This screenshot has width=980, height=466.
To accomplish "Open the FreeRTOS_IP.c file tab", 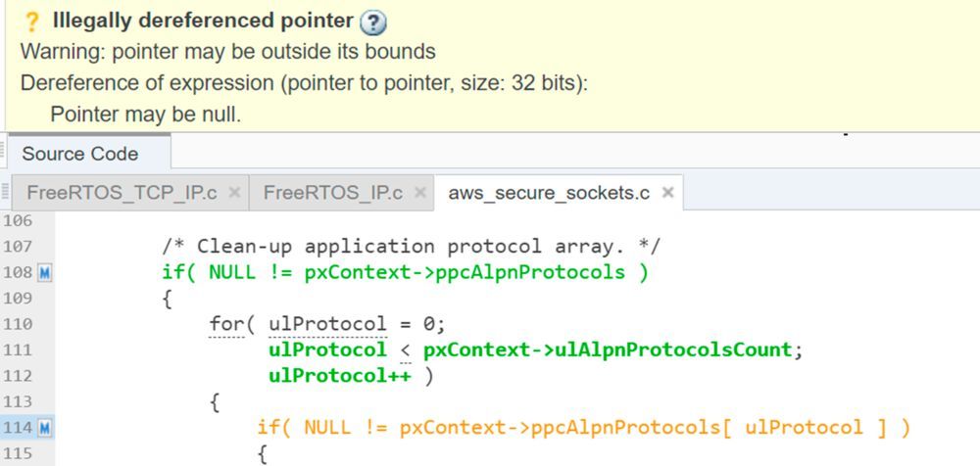I will (332, 193).
